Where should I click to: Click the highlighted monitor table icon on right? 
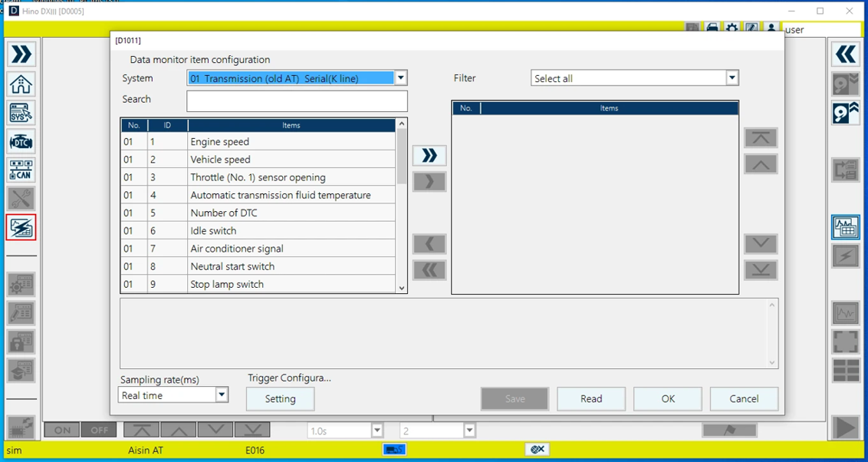[x=845, y=227]
